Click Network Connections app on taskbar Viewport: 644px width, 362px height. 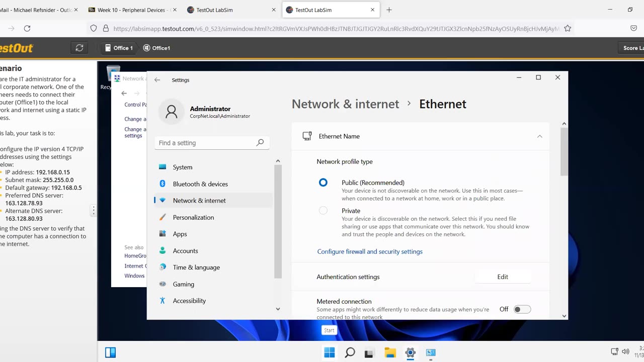pyautogui.click(x=431, y=352)
